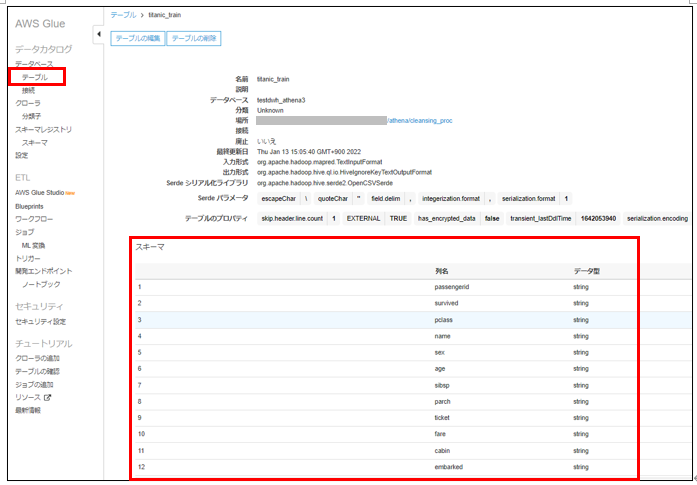Open the テーブルの確認 tutorial
Image resolution: width=697 pixels, height=485 pixels.
point(37,371)
